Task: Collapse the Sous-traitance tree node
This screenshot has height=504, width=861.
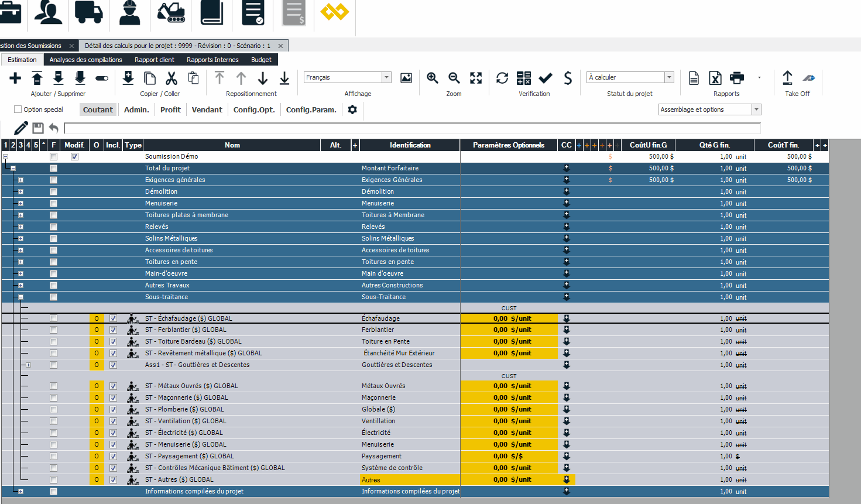Action: 20,297
